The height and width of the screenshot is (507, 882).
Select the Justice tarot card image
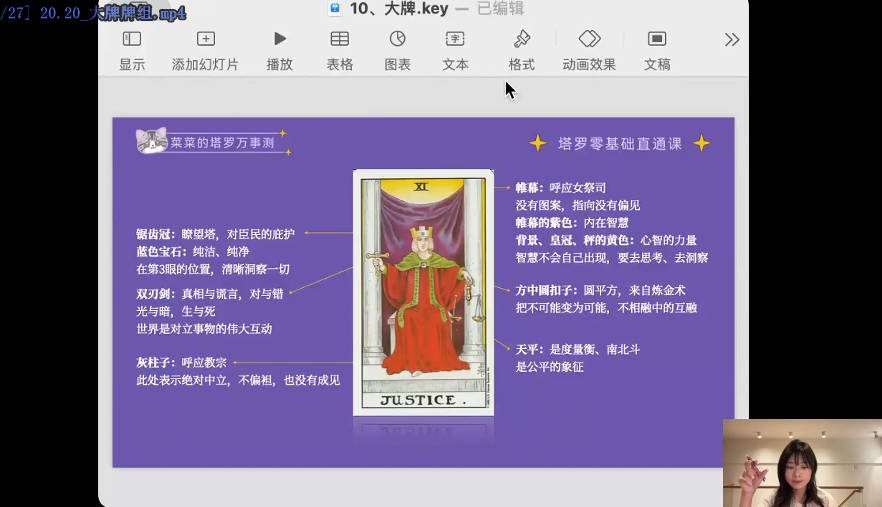click(x=423, y=291)
